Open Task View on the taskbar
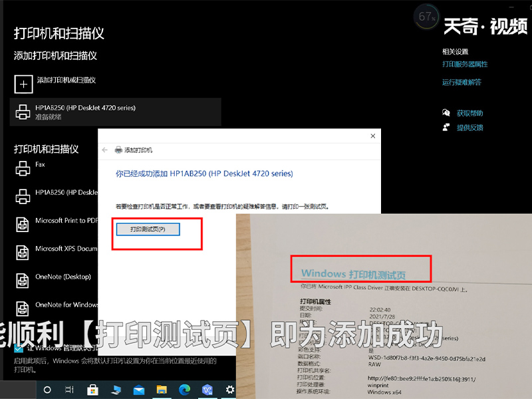 coord(69,390)
